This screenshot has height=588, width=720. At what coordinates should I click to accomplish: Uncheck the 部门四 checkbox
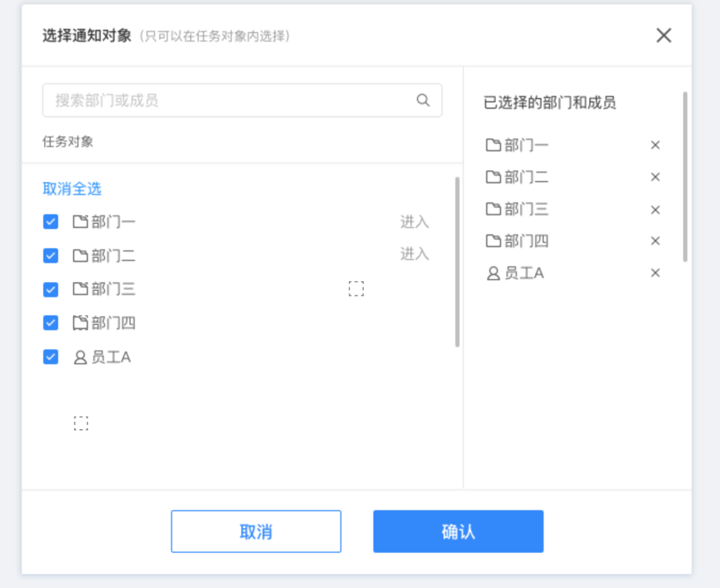pyautogui.click(x=51, y=323)
